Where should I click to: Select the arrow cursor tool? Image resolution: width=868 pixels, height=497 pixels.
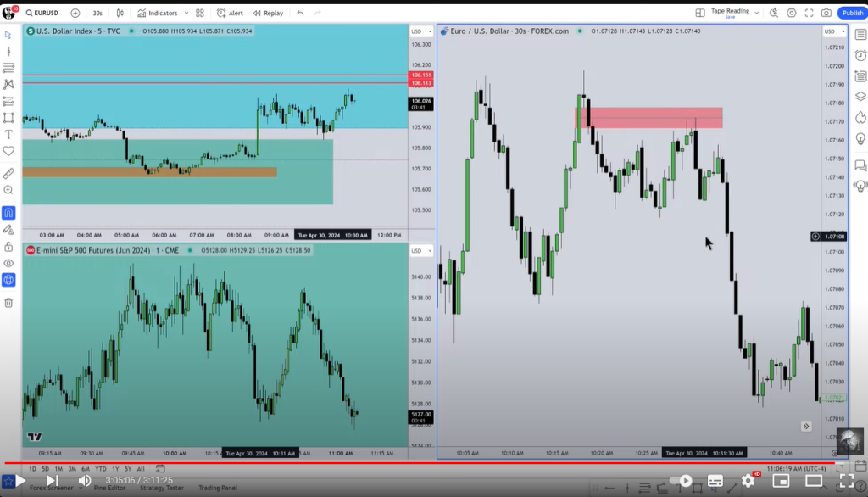pos(8,35)
